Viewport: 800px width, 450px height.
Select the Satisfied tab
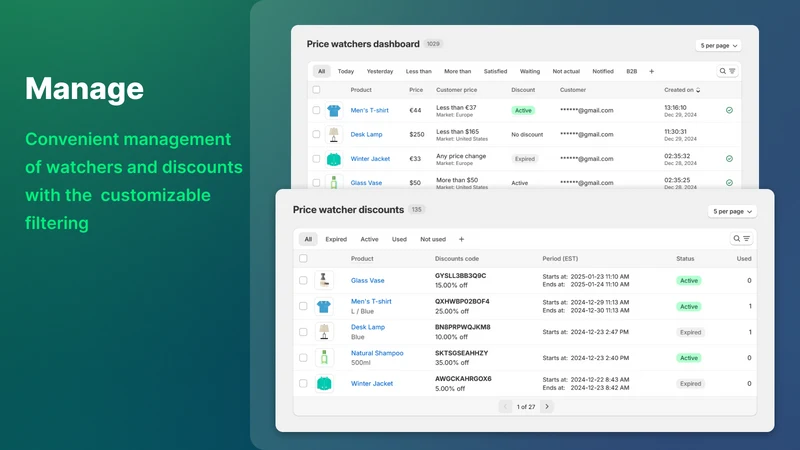tap(495, 71)
